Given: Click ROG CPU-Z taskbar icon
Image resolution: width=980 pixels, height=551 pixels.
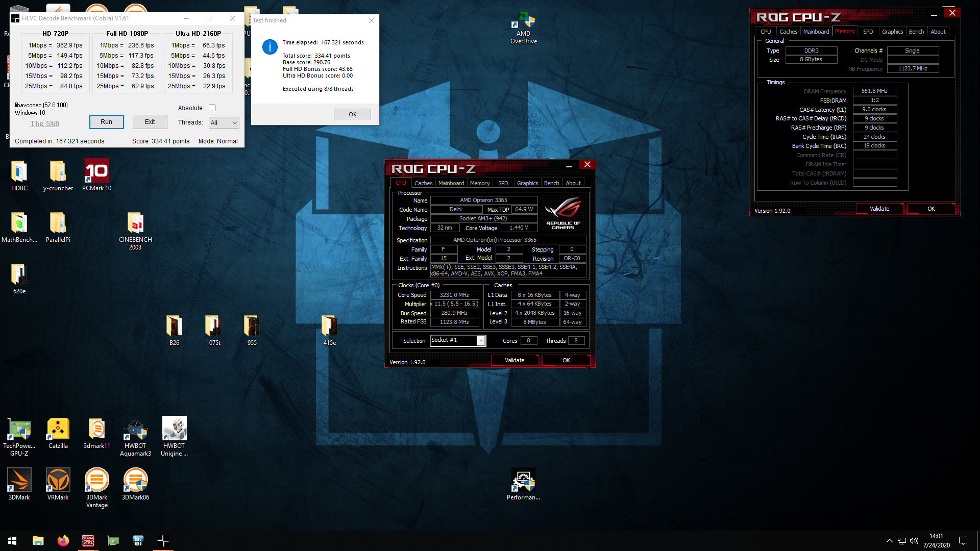Looking at the screenshot, I should coord(88,541).
